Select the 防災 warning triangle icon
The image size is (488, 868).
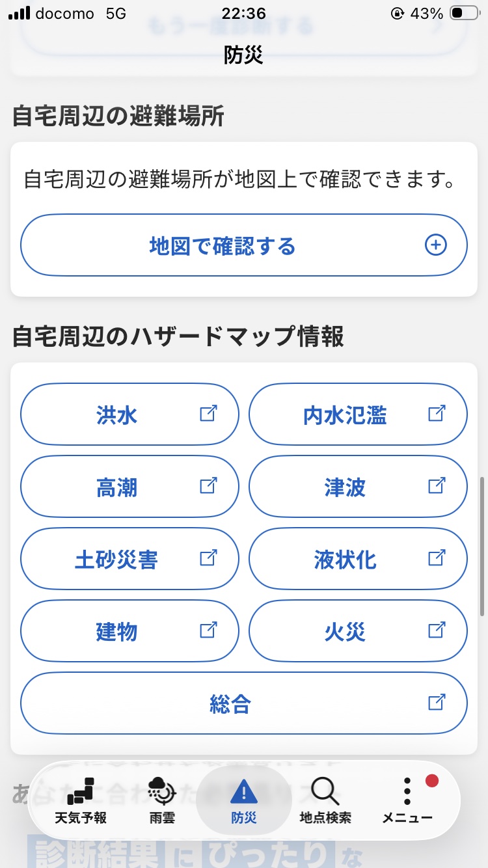(x=244, y=792)
